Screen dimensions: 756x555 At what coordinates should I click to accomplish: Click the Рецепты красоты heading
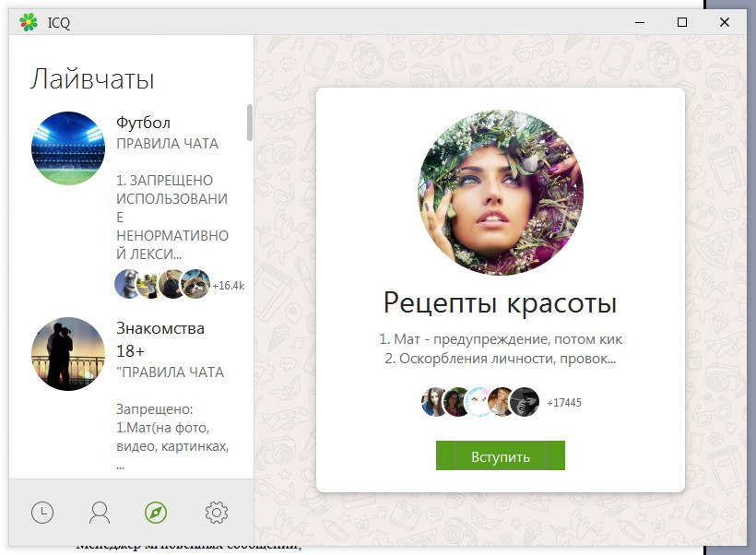point(501,303)
